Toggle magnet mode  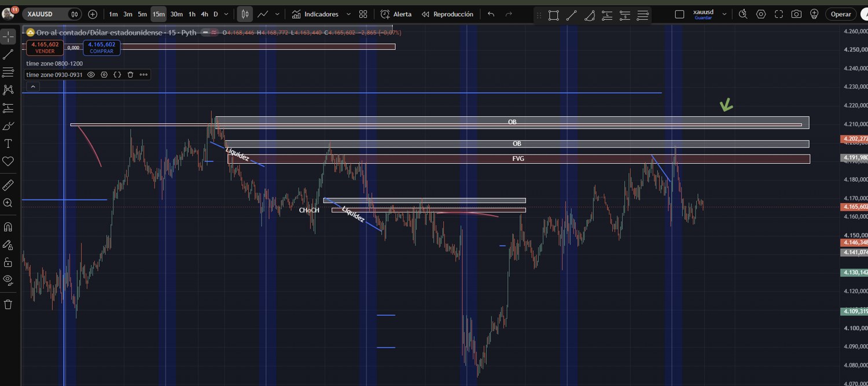(8, 227)
